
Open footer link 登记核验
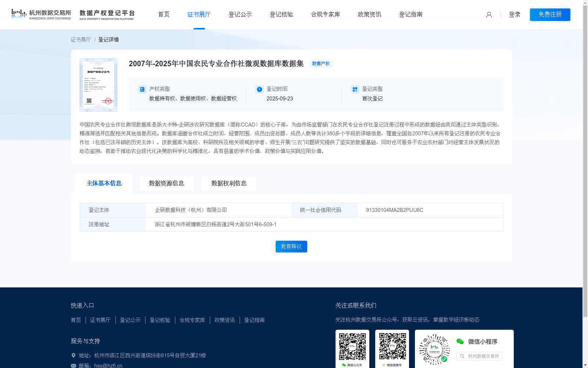point(160,320)
